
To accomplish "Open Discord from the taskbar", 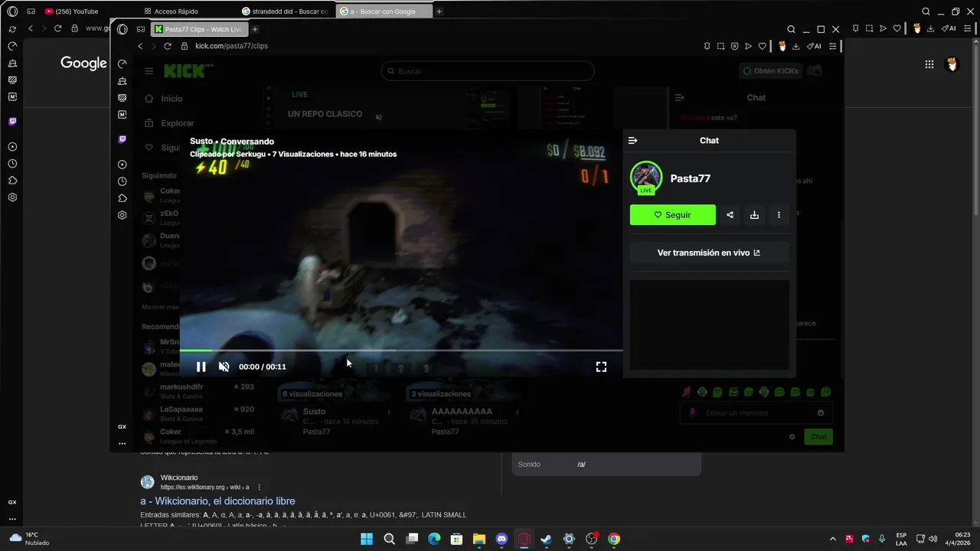I will 501,539.
